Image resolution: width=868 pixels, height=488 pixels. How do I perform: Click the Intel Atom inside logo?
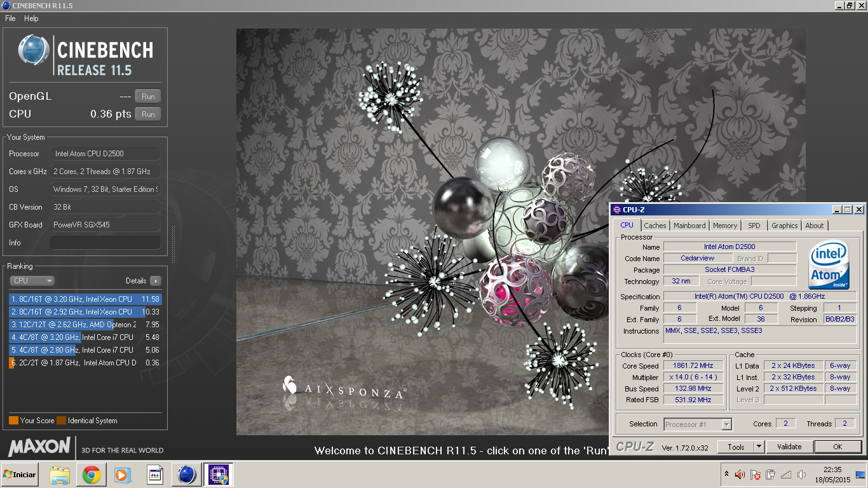pyautogui.click(x=829, y=265)
